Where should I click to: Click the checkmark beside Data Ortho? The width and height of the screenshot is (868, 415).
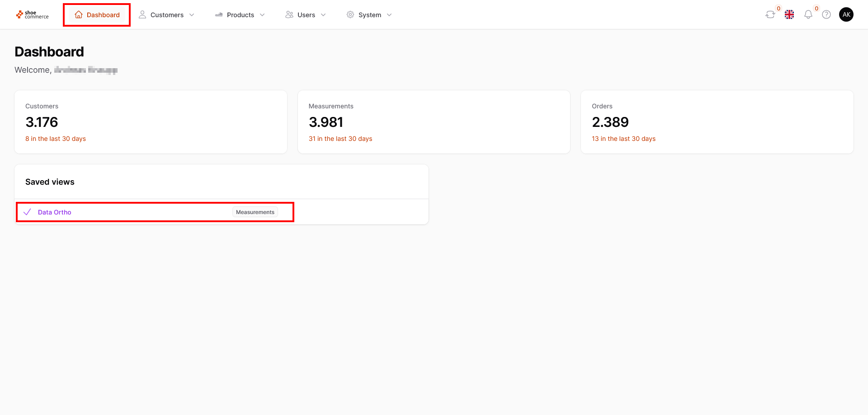[x=27, y=212]
